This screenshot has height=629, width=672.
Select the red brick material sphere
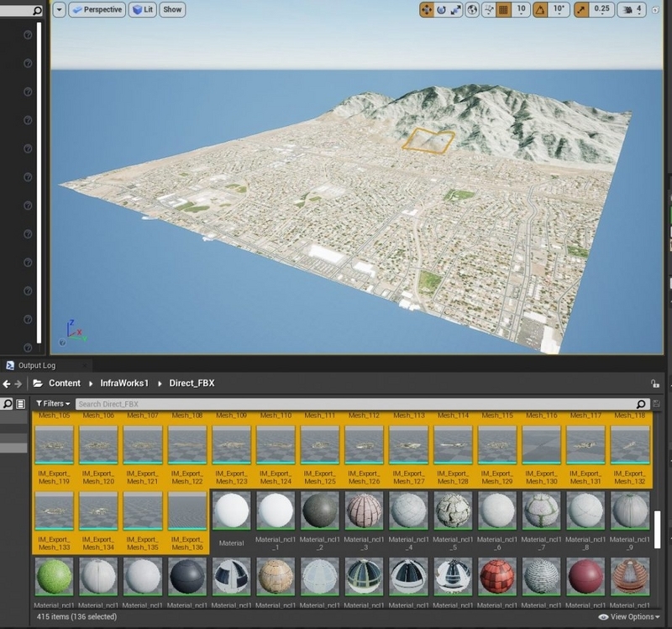[x=497, y=577]
